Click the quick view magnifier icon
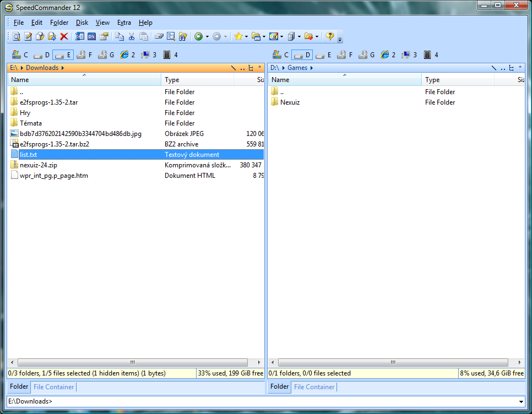The height and width of the screenshot is (414, 532). click(171, 36)
